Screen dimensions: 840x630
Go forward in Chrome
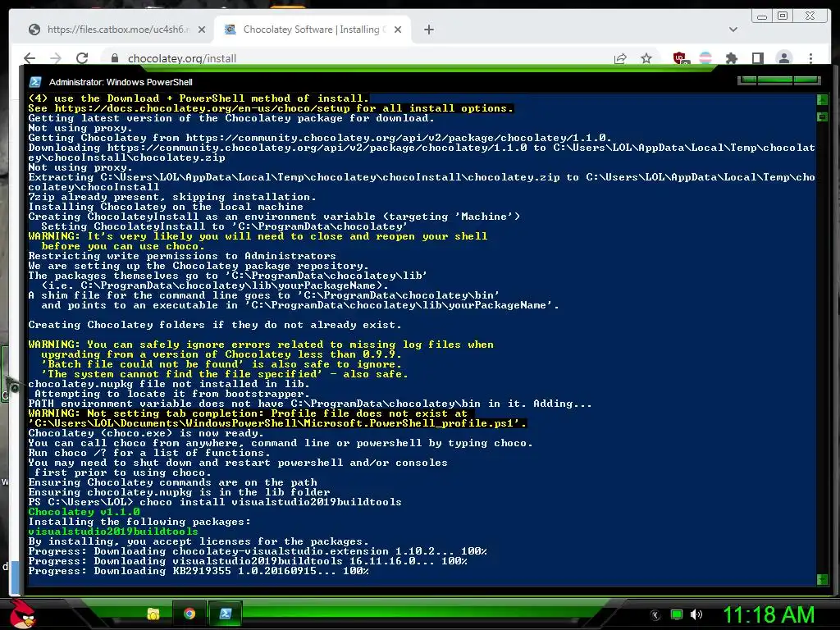pos(55,58)
